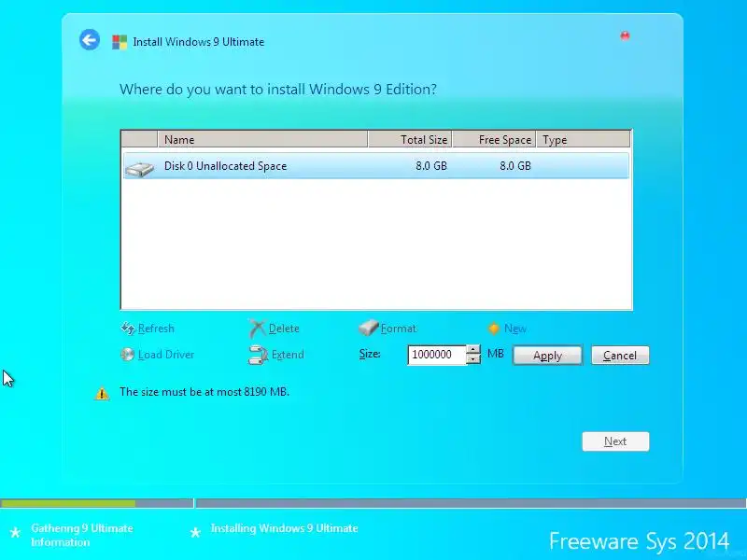Click the Load Driver disc icon
747x560 pixels.
coord(127,355)
